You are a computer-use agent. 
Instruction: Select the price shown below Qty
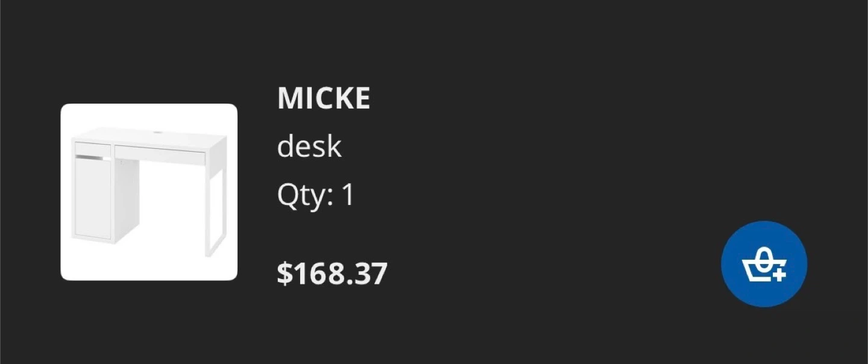point(332,274)
